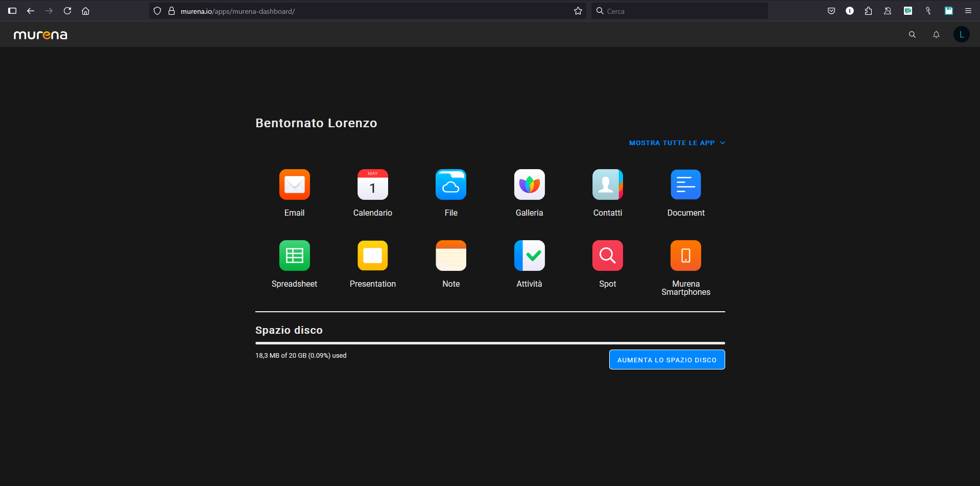Click the Bentornato Lorenzo heading

[x=316, y=123]
